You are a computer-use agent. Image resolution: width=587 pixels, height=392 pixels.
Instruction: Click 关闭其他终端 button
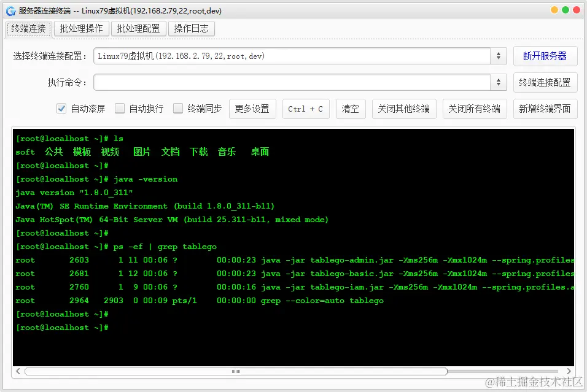click(404, 109)
